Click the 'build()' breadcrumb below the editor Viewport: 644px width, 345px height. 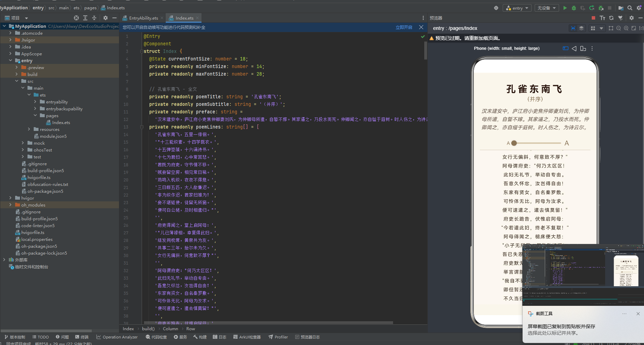point(148,329)
